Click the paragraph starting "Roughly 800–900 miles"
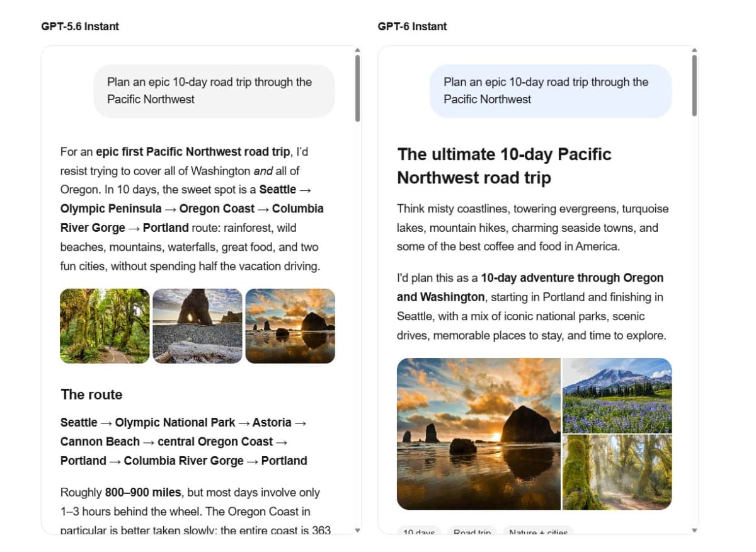The width and height of the screenshot is (756, 552). [195, 511]
